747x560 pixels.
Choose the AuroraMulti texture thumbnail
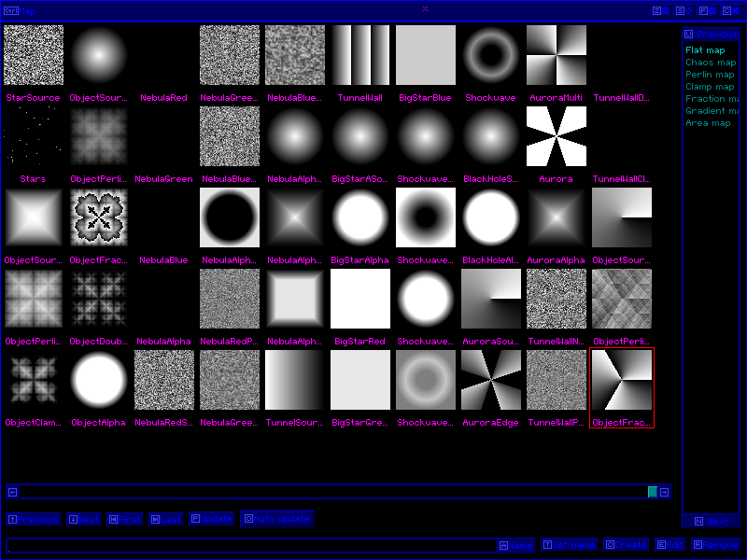557,56
